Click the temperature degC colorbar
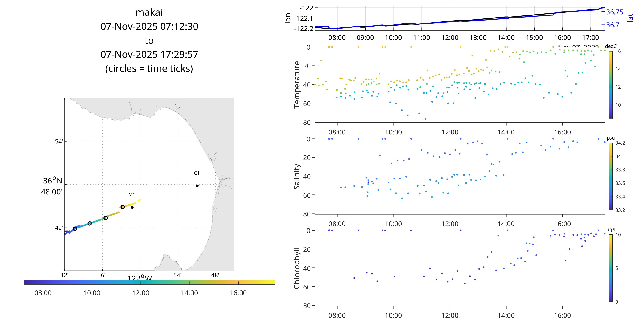The image size is (644, 322). click(611, 85)
